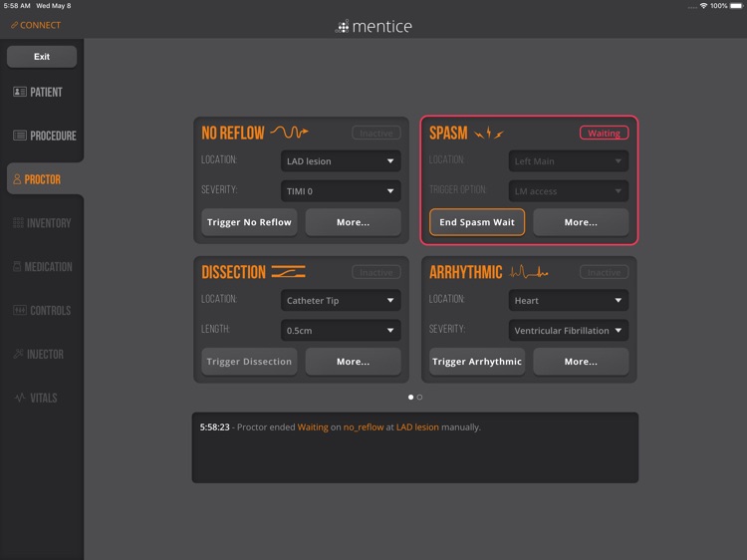Click Trigger Dissection button
The width and height of the screenshot is (747, 560).
[249, 362]
